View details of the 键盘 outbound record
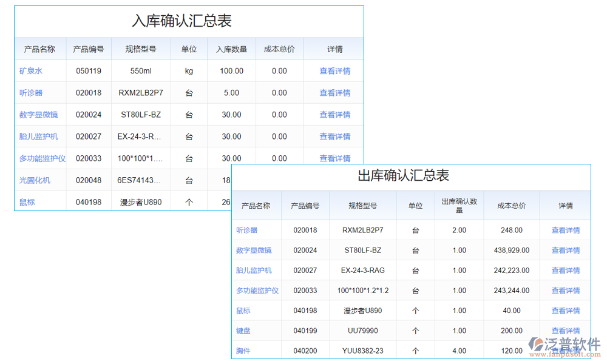Image resolution: width=607 pixels, height=364 pixels. 565,331
